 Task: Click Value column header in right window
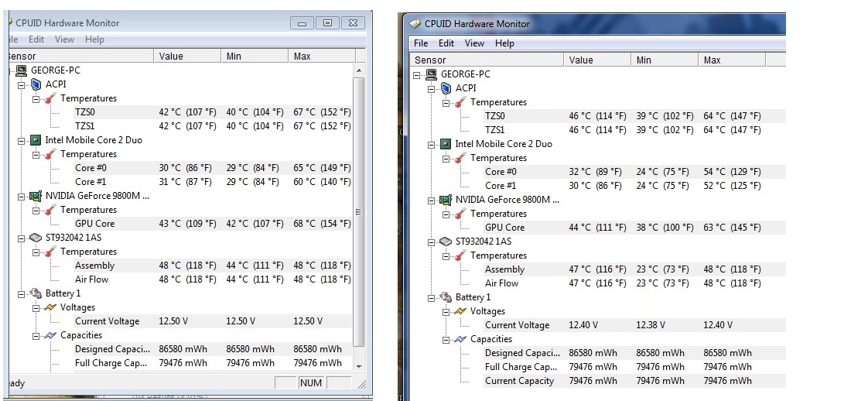coord(598,60)
